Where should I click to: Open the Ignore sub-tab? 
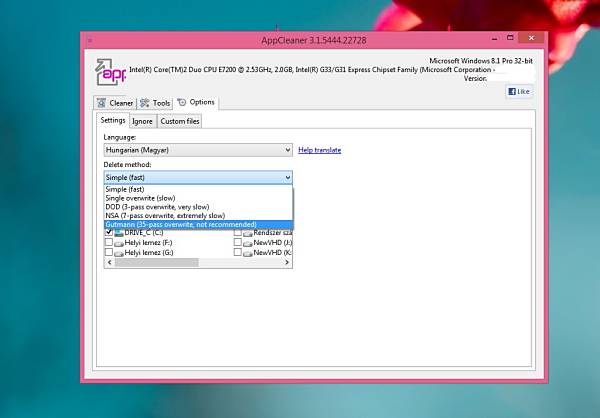click(142, 121)
